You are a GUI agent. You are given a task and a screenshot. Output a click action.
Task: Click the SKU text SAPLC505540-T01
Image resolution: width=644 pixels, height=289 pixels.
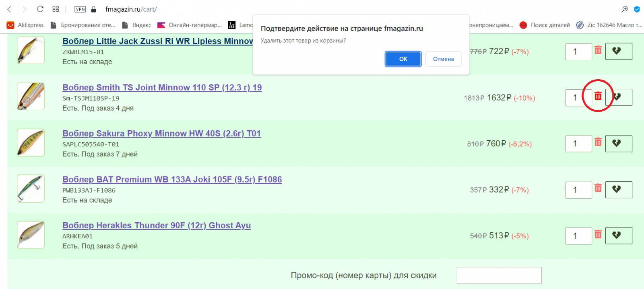91,144
